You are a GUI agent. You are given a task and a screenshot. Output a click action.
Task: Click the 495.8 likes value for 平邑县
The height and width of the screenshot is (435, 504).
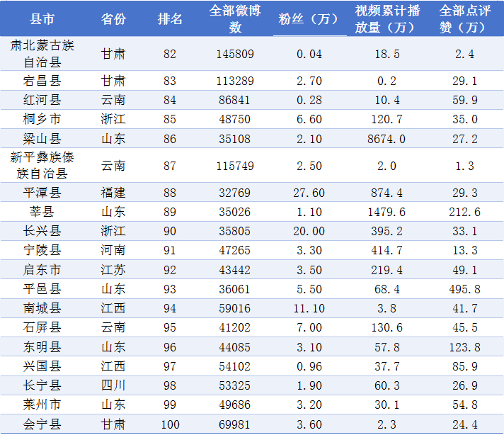point(463,289)
